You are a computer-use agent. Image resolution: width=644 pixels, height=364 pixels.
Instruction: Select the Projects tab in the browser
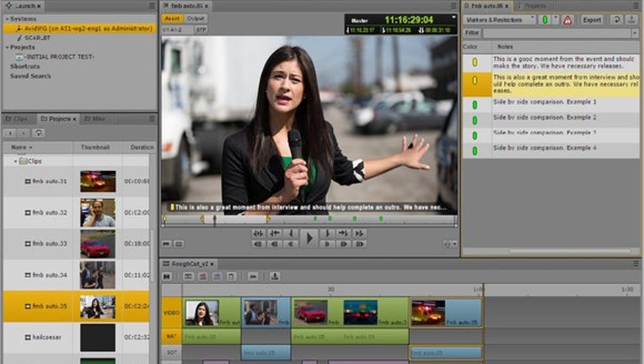coord(59,119)
